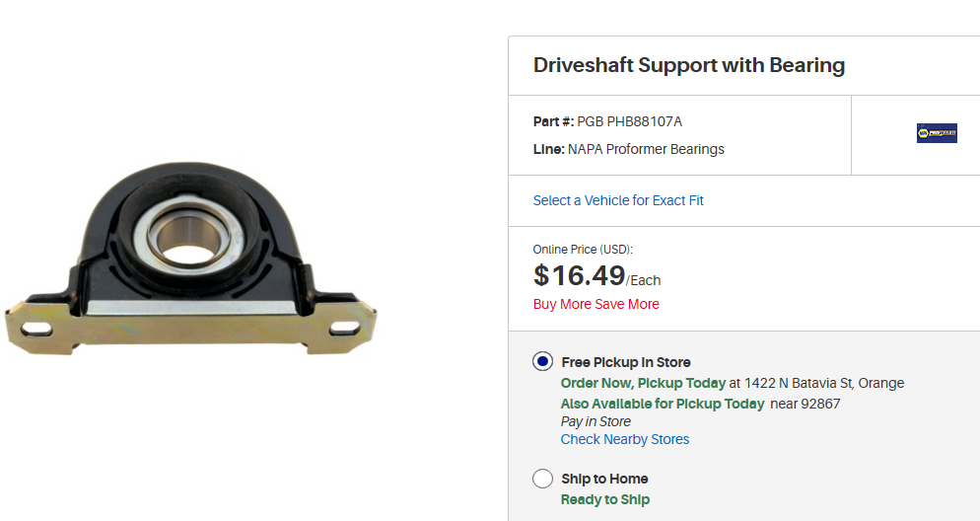
Task: Click the NAPA Proformer brand logo
Action: (936, 133)
